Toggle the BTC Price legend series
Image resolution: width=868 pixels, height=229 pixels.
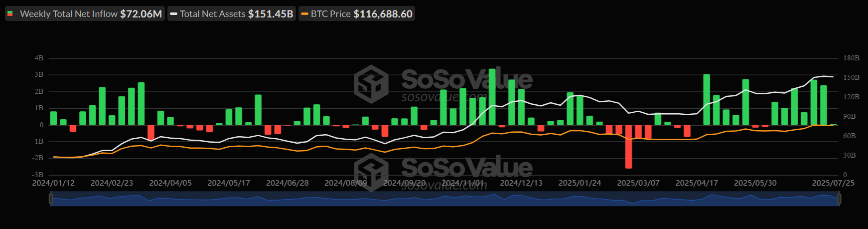357,14
